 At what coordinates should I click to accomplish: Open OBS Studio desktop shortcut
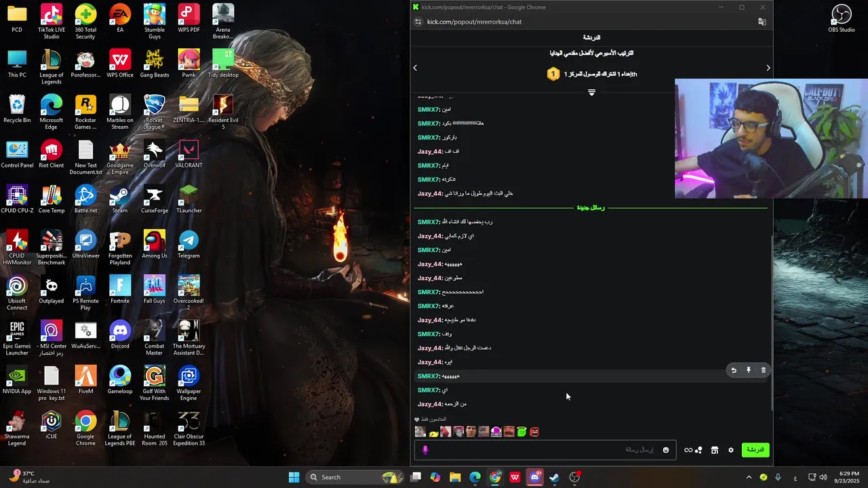click(x=842, y=18)
